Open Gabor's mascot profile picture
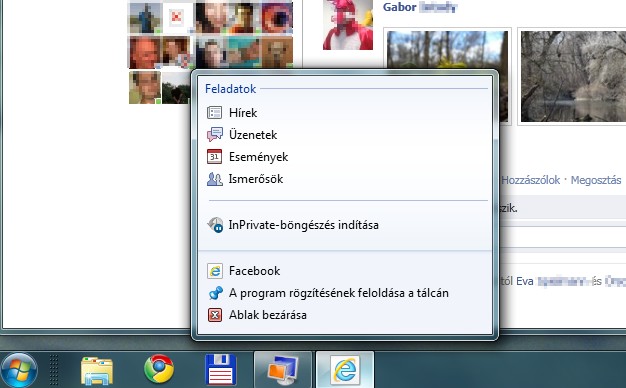 click(348, 25)
